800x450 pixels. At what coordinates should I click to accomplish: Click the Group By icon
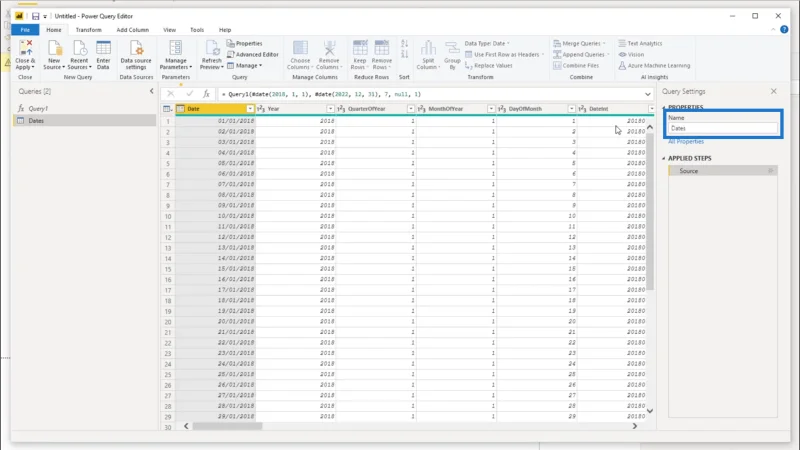[452, 55]
